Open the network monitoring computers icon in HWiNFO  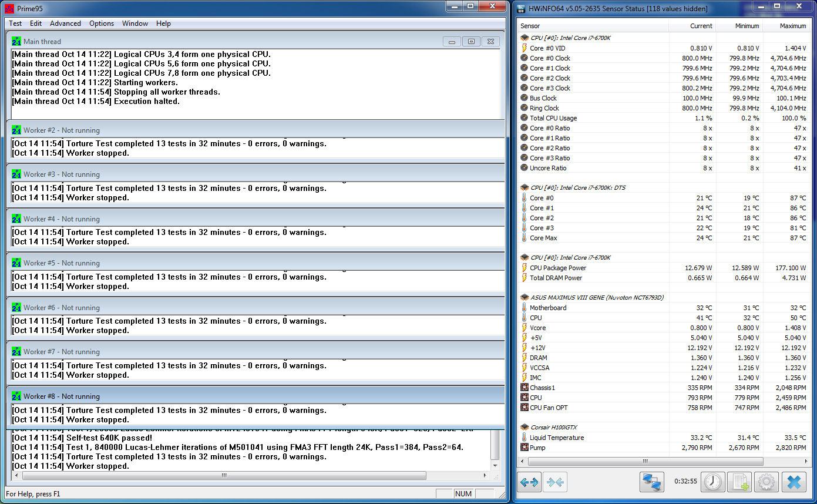pyautogui.click(x=652, y=482)
